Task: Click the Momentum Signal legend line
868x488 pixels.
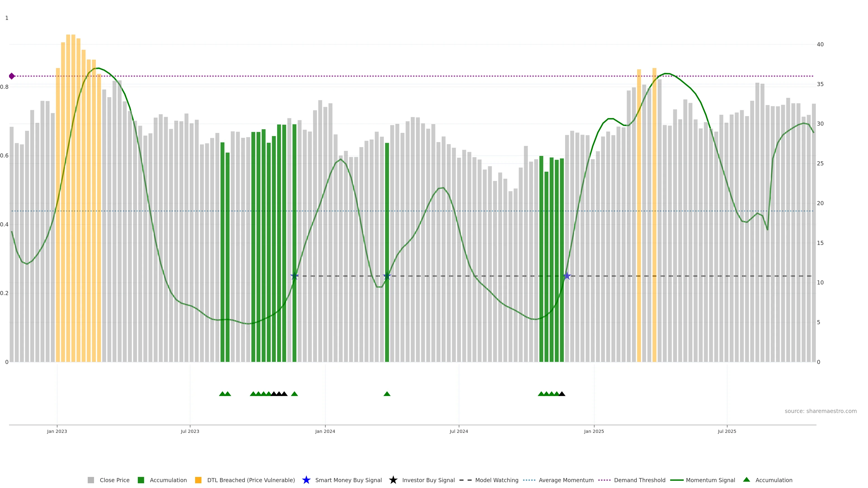Action: tap(677, 480)
